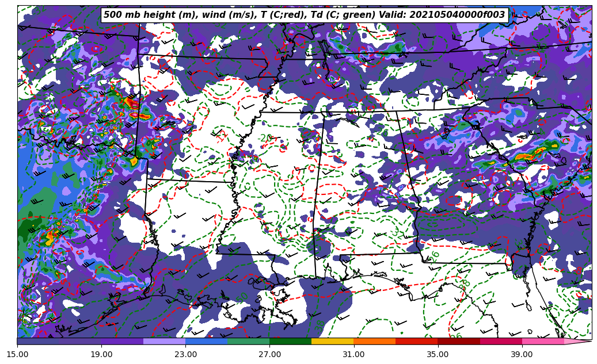Click the orange colorbar segment
This screenshot has width=597, height=364.
pyautogui.click(x=374, y=342)
